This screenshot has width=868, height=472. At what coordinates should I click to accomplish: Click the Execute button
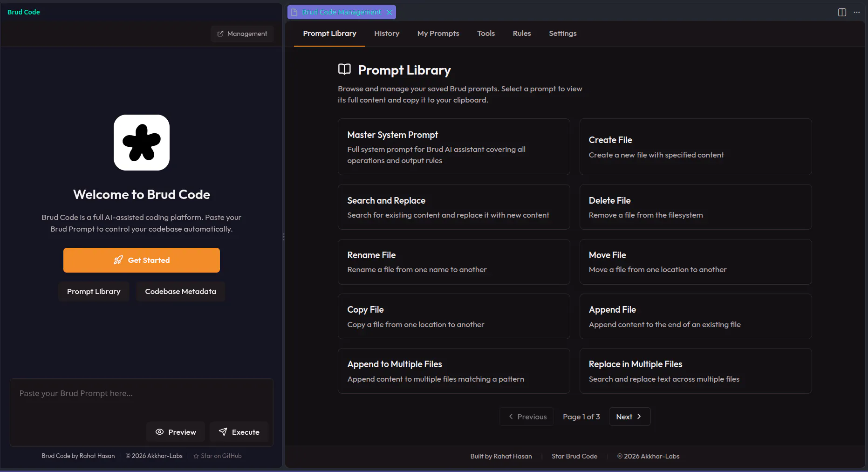click(239, 432)
